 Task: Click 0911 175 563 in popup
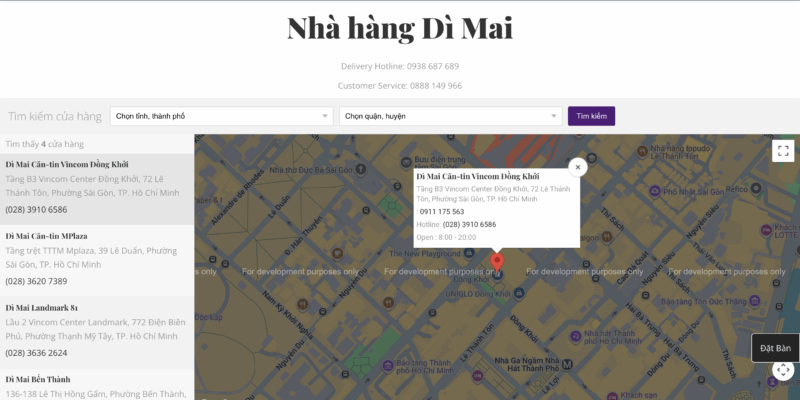(x=442, y=212)
